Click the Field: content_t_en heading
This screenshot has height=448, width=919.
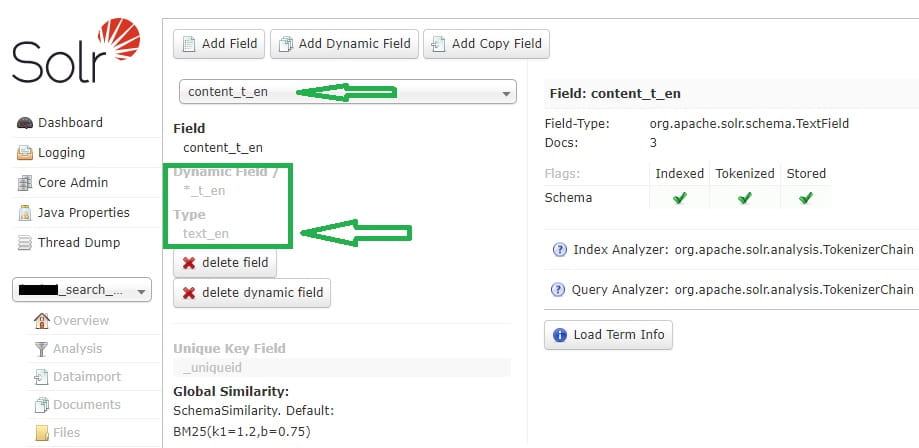(x=615, y=94)
